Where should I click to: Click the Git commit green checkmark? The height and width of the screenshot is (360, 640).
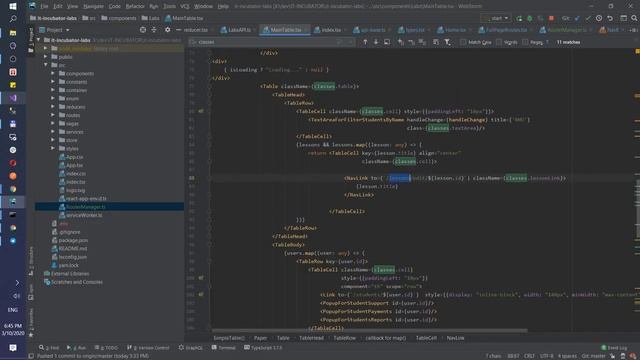tap(588, 18)
